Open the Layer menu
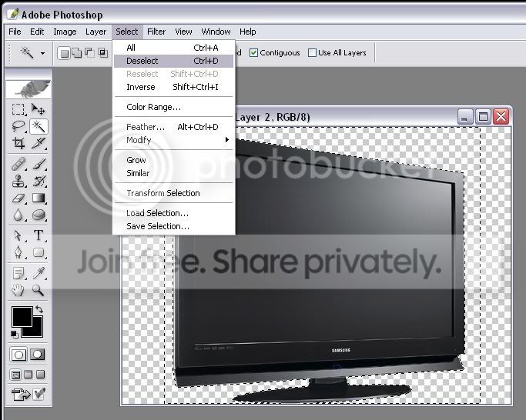The image size is (526, 420). pos(95,32)
